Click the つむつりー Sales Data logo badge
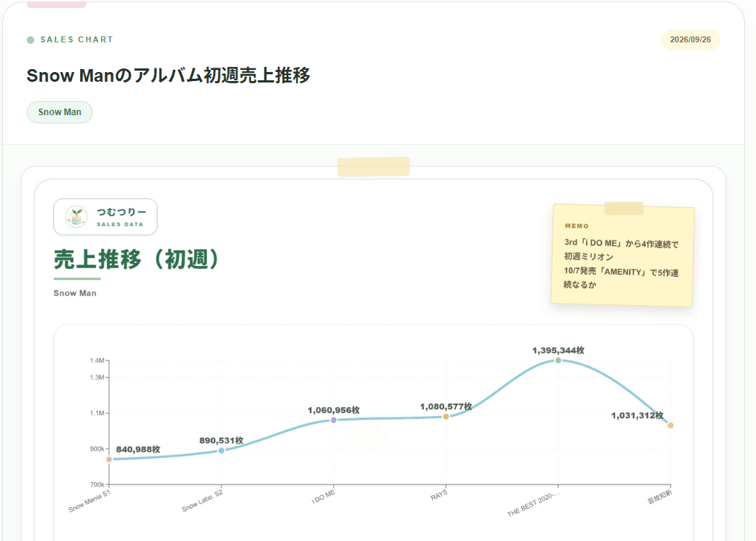Viewport: 756px width, 541px height. (x=105, y=217)
